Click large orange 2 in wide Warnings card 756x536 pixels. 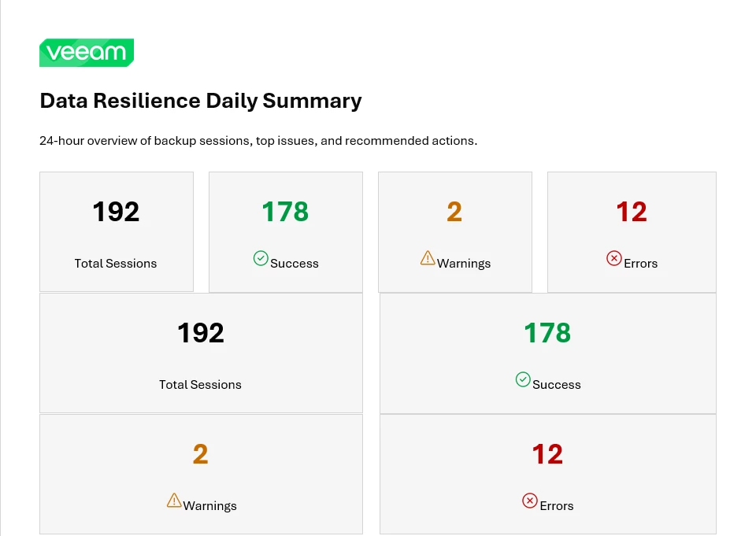[201, 454]
